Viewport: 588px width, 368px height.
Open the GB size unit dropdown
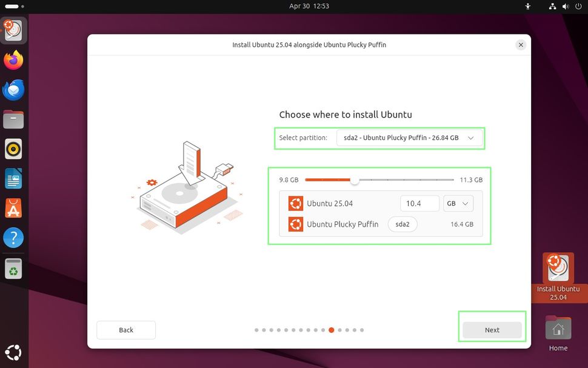click(x=458, y=204)
